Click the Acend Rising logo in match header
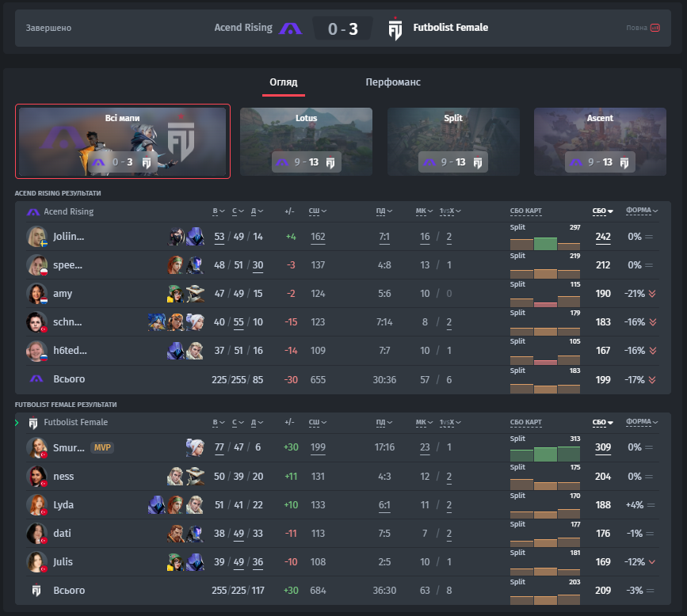Viewport: 687px width, 616px height. pyautogui.click(x=291, y=29)
